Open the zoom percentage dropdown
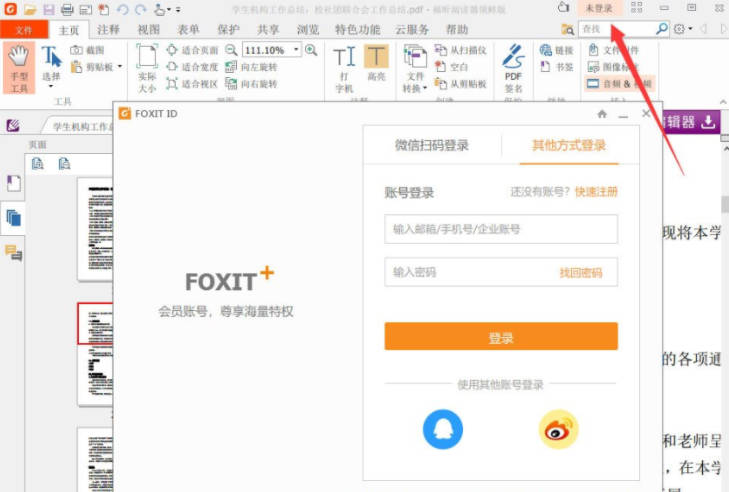Image resolution: width=729 pixels, height=492 pixels. (x=297, y=49)
